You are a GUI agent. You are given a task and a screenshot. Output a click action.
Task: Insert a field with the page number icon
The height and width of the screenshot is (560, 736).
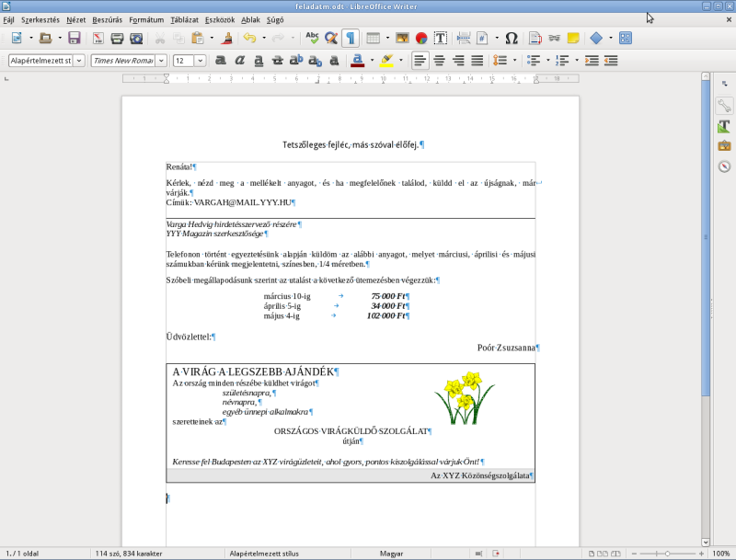pos(482,38)
